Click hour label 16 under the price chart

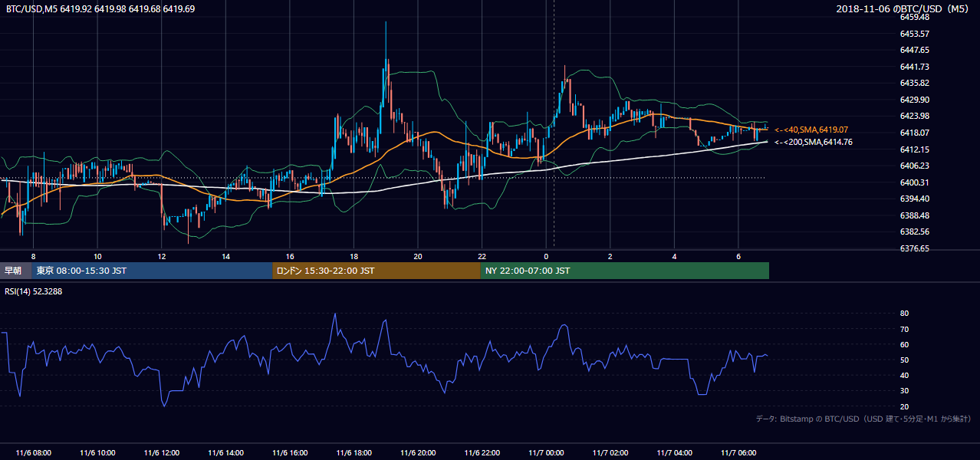click(289, 255)
